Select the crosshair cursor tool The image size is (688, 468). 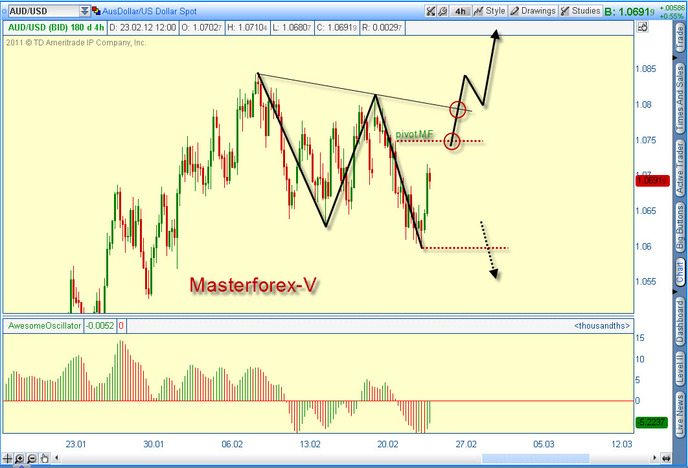(x=7, y=459)
